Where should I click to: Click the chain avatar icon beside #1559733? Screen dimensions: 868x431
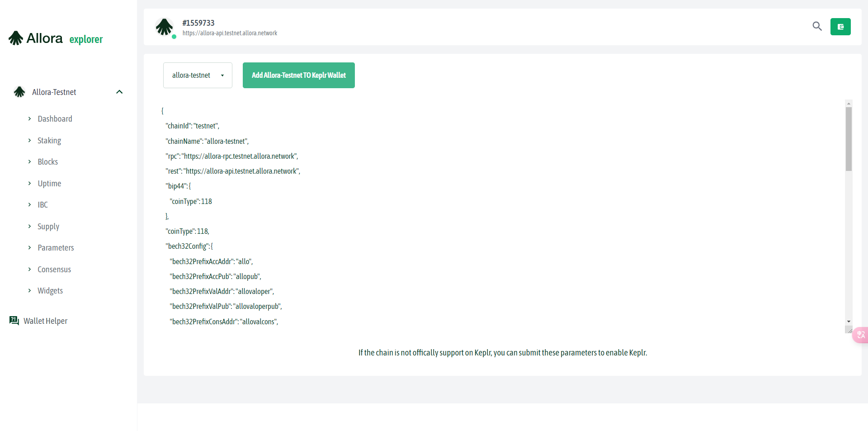165,27
